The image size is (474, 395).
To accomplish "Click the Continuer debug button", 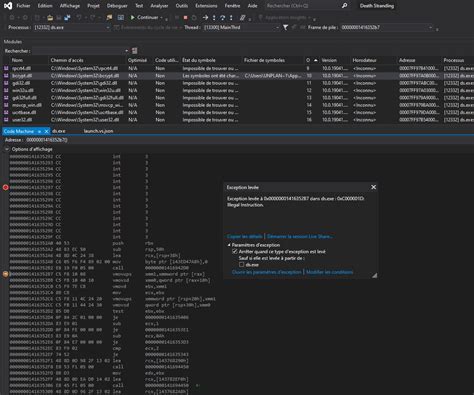I will [144, 17].
